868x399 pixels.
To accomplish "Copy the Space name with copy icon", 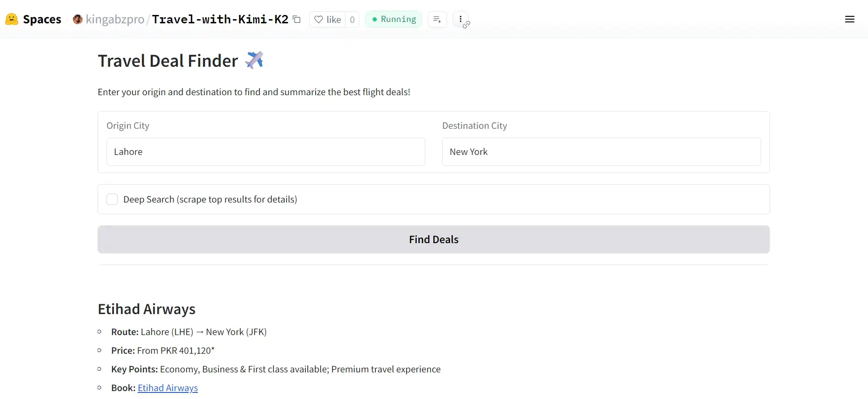I will (296, 19).
